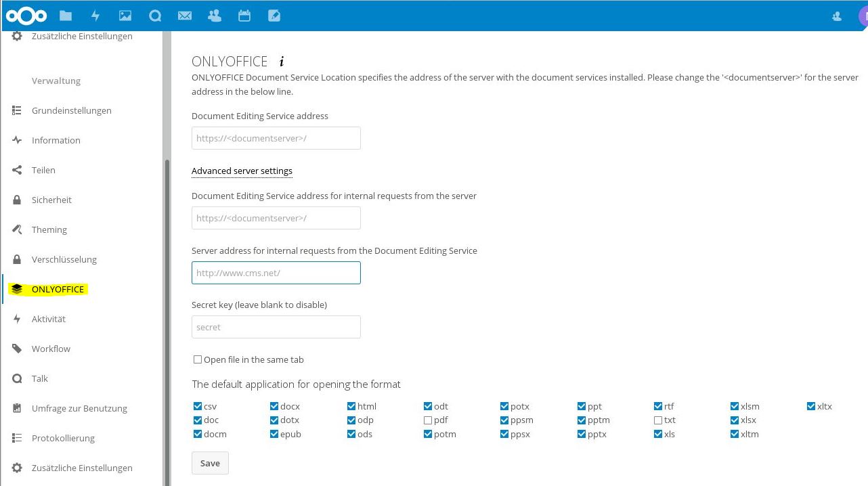
Task: Click the bolt icon for Aktivität
Action: coord(17,319)
